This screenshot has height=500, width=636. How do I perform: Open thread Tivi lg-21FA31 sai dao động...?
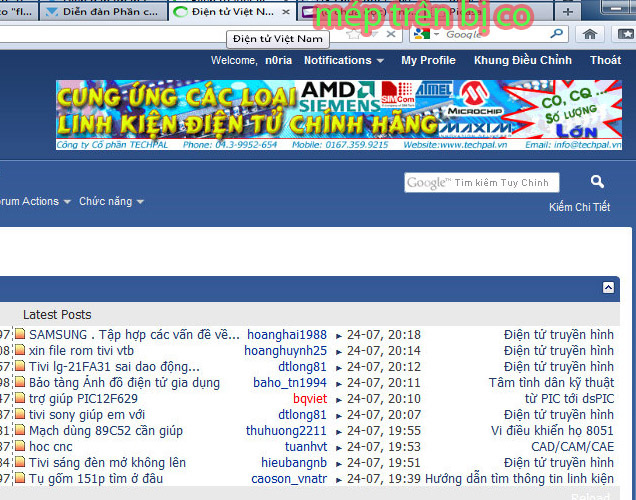[x=114, y=367]
